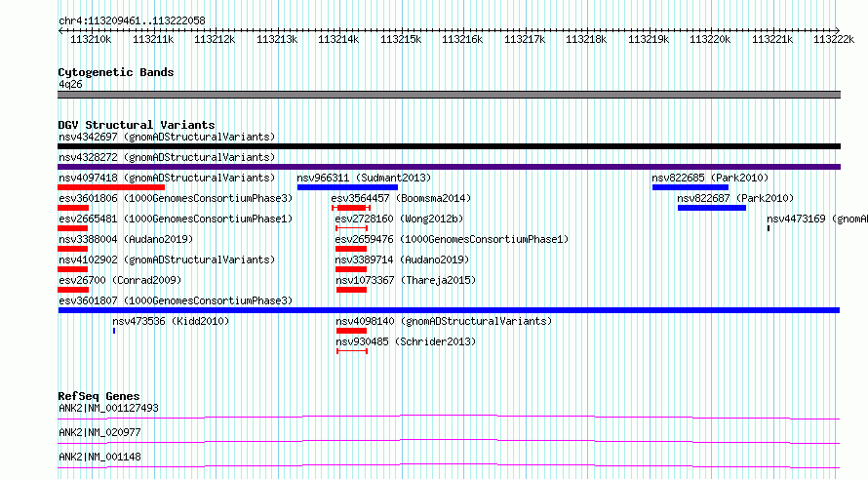Select the 4q26 band label

coord(70,84)
